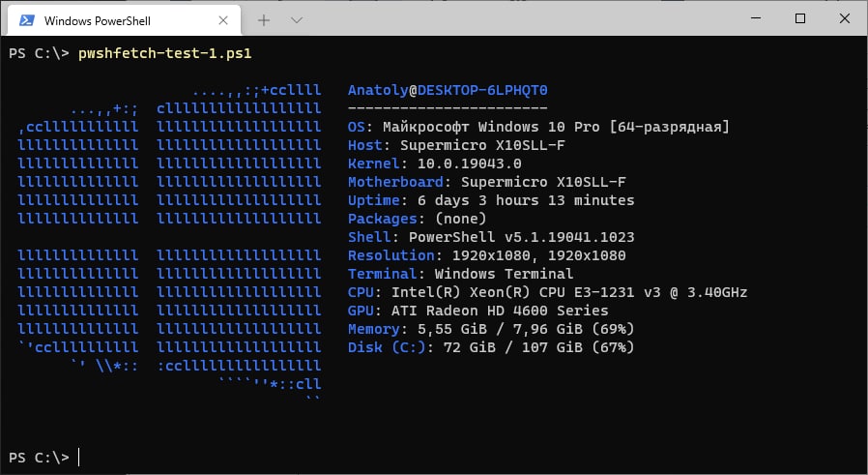Click the Terminal: Windows Terminal line
The width and height of the screenshot is (868, 475).
(460, 274)
